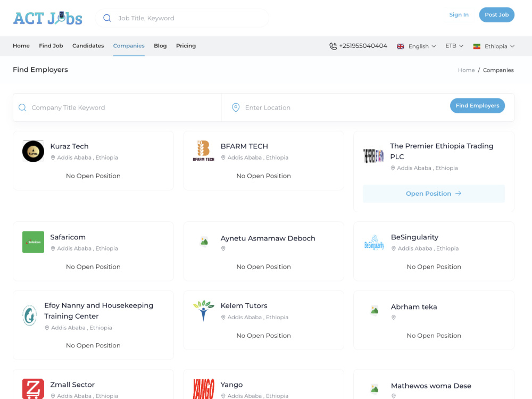Open the BeSingularity company name

(x=414, y=237)
